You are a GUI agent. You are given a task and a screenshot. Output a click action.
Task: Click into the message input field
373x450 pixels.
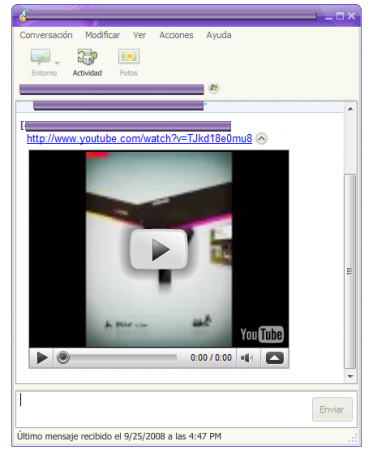(164, 409)
